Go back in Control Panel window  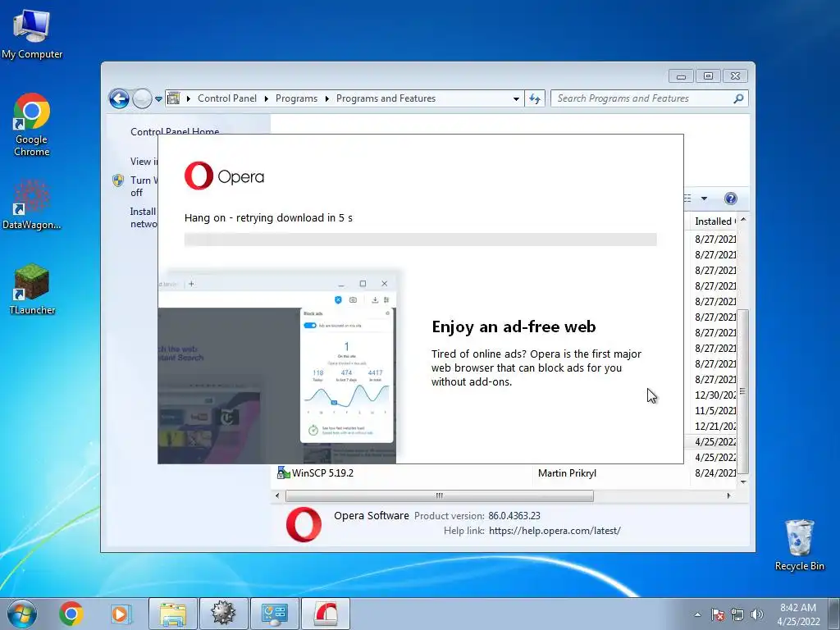click(x=119, y=98)
